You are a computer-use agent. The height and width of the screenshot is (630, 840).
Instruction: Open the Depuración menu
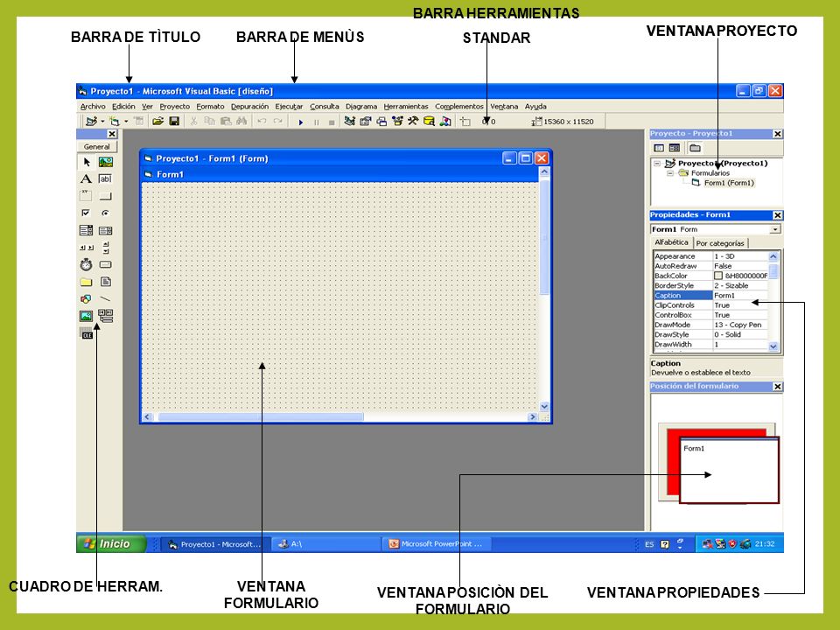[x=249, y=107]
